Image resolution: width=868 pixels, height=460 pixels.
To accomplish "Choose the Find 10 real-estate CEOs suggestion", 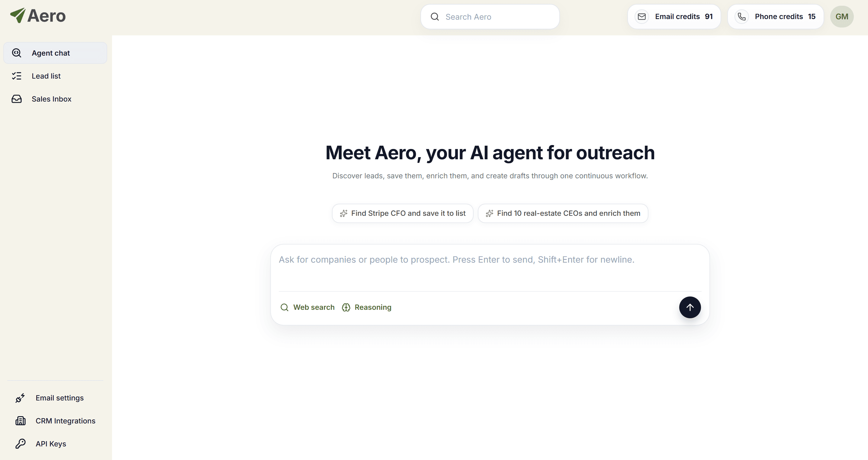I will (563, 213).
